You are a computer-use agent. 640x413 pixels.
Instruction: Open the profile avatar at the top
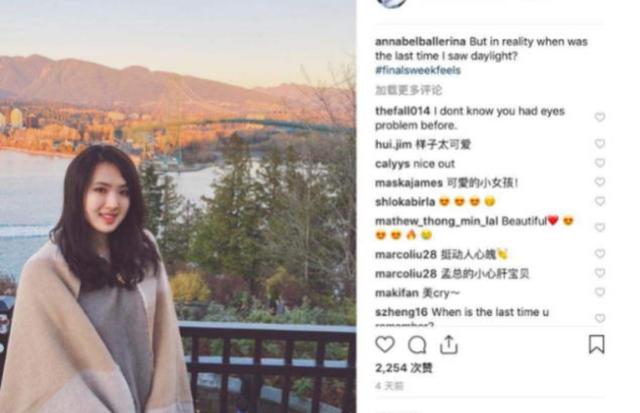coord(391,3)
